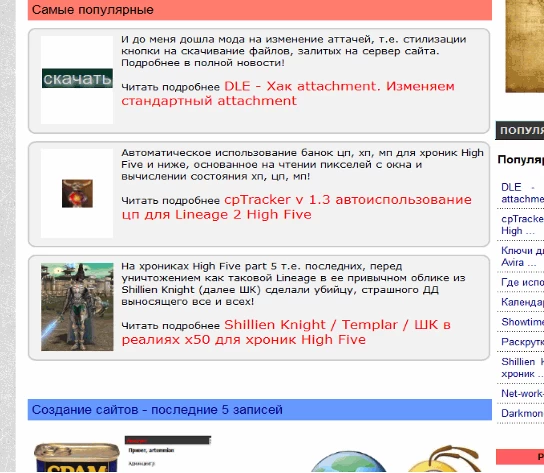Screen dimensions: 544x473
Task: Click 'Создание сайтов - последние 5 записей' header
Action: click(260, 410)
